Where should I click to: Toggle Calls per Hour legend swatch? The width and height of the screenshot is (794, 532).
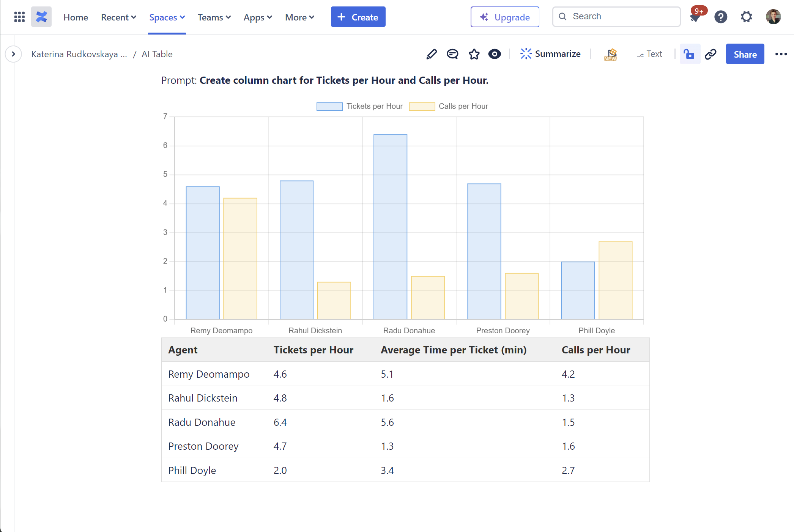pos(422,107)
